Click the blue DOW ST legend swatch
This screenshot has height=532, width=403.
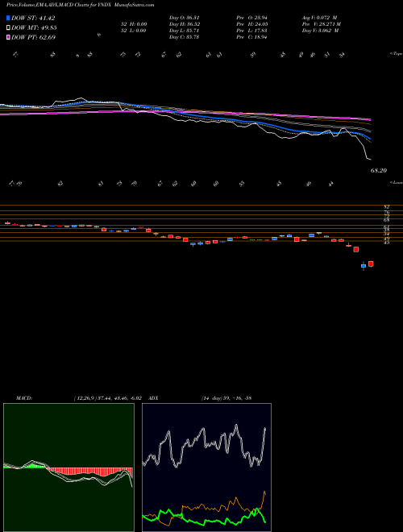click(8, 18)
